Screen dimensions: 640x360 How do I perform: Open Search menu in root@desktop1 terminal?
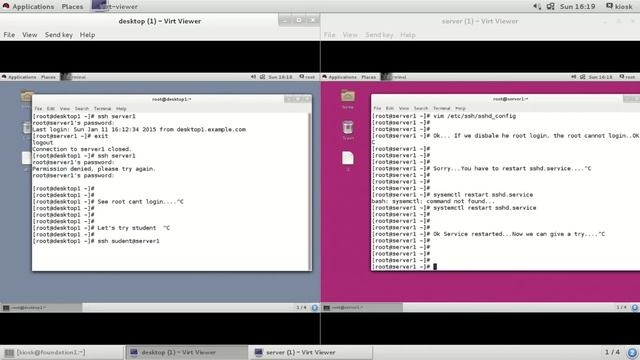(82, 109)
